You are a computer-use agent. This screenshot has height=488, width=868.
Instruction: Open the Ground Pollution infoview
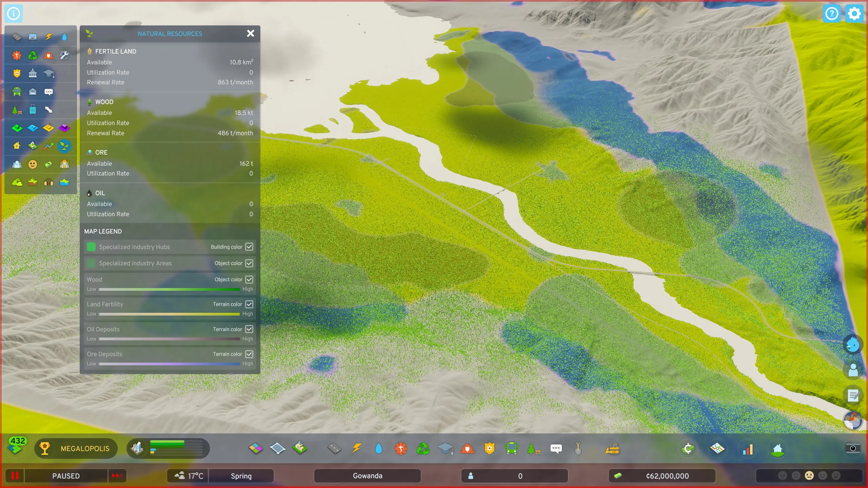pyautogui.click(x=33, y=183)
